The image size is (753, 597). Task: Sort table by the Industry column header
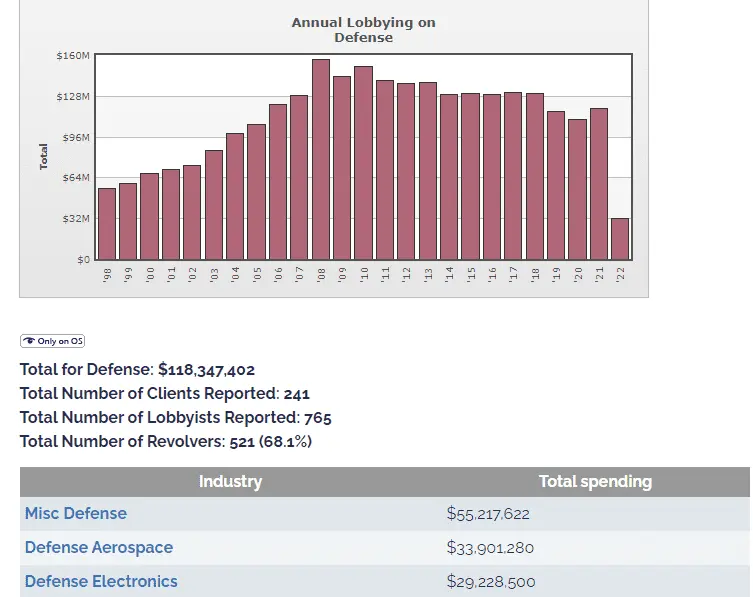(x=230, y=482)
